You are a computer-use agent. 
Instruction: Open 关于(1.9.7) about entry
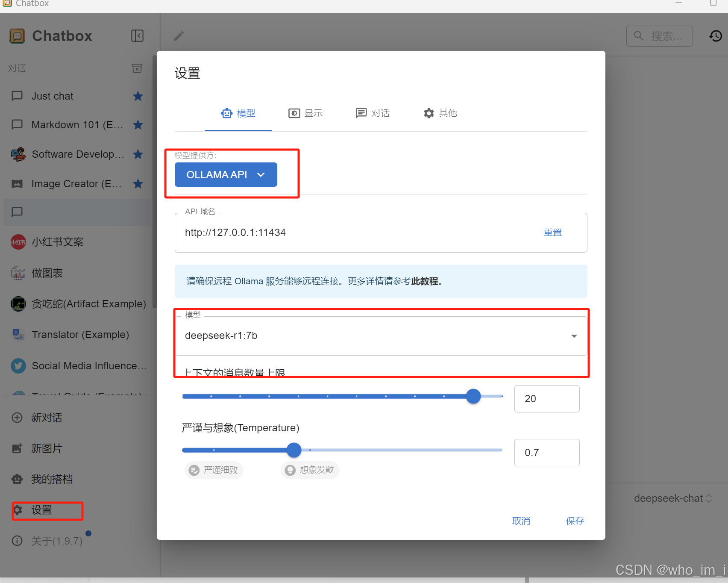(x=56, y=541)
